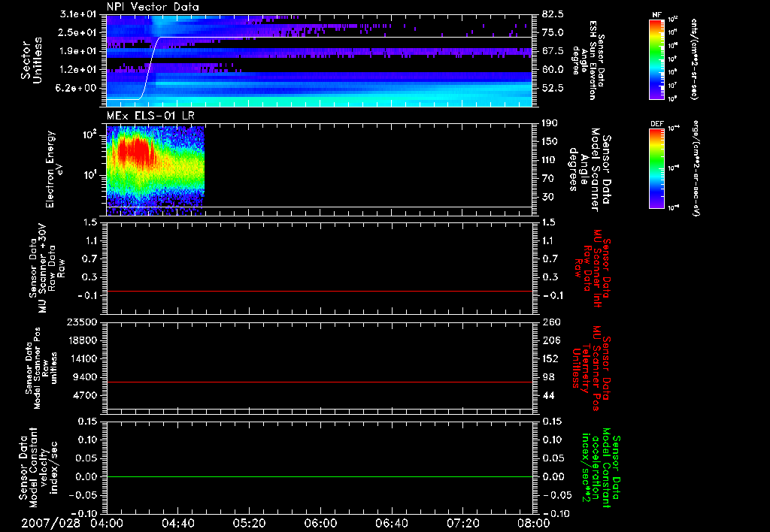
Task: Select the 'cnts/(cm**2-sr-sec)' units label
Action: pos(694,59)
